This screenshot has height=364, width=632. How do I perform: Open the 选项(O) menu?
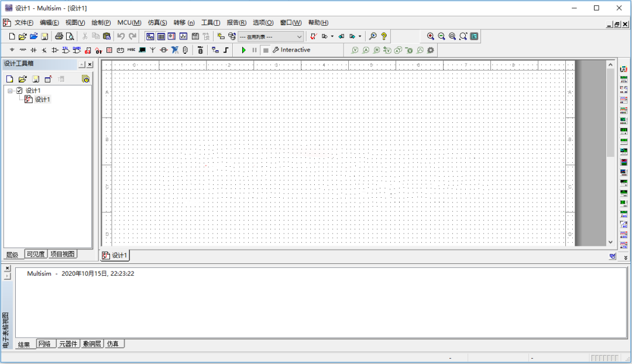point(263,23)
